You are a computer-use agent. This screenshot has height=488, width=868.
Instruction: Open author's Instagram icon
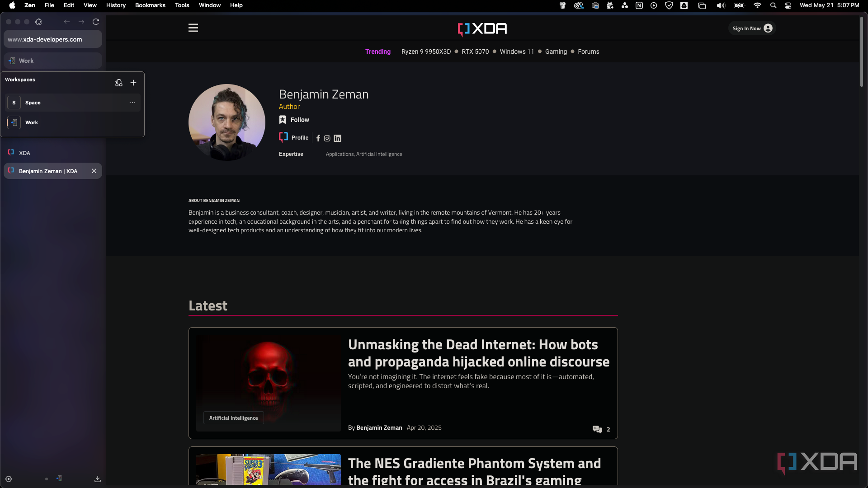click(327, 138)
